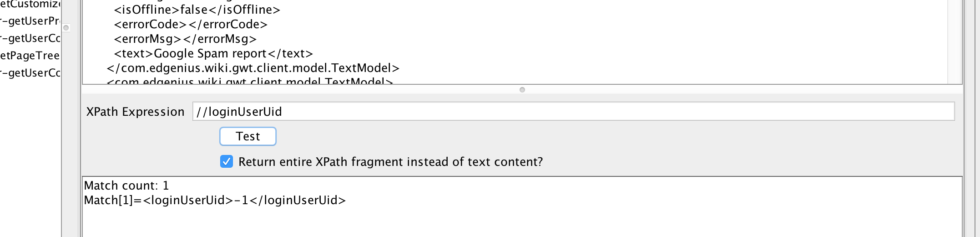Image resolution: width=980 pixels, height=237 pixels.
Task: Click the Google Spam report text line
Action: point(213,53)
